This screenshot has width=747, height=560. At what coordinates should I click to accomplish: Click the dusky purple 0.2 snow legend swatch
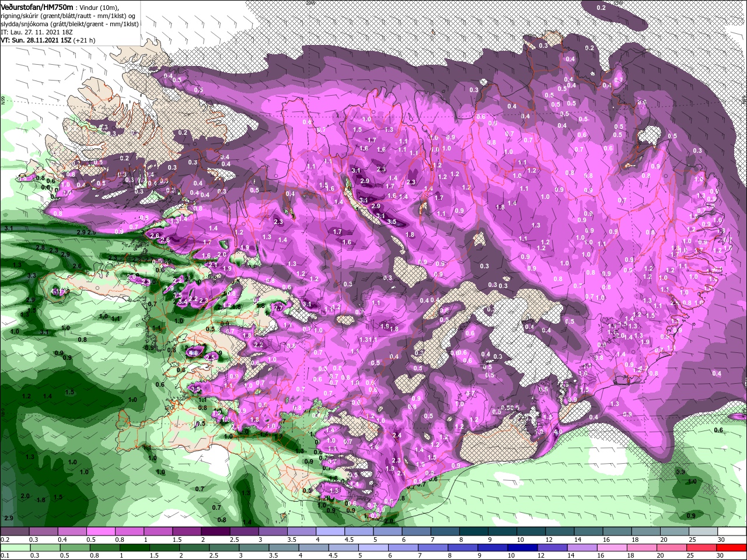(x=15, y=532)
